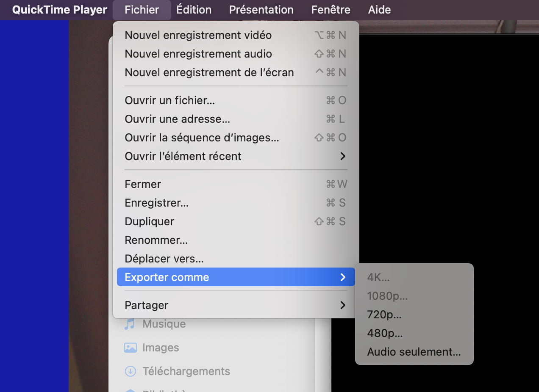Choose Ouvrir la séquence d'images…
The image size is (539, 392).
coord(236,138)
